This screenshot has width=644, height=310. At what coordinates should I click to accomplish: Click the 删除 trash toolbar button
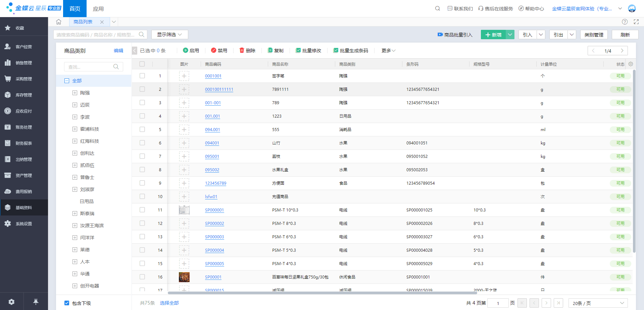coord(247,51)
